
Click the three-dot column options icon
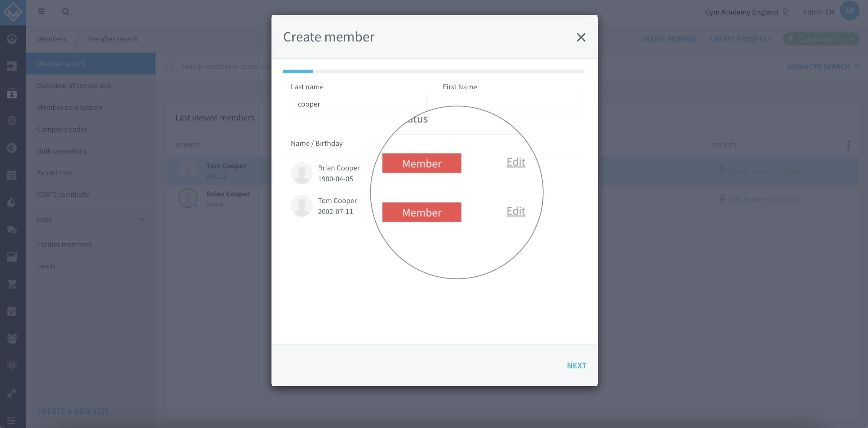pos(848,145)
